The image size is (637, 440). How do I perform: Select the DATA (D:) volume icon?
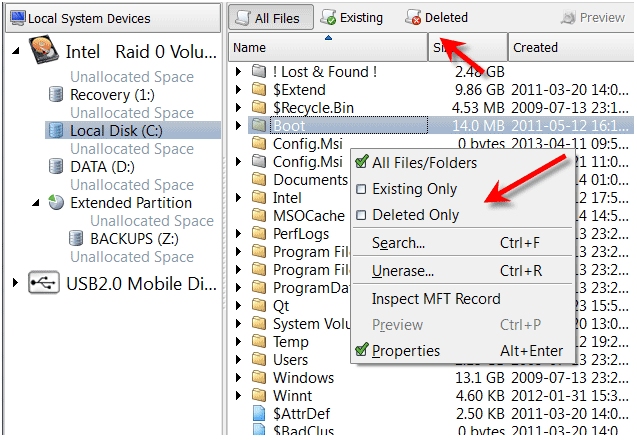[56, 166]
